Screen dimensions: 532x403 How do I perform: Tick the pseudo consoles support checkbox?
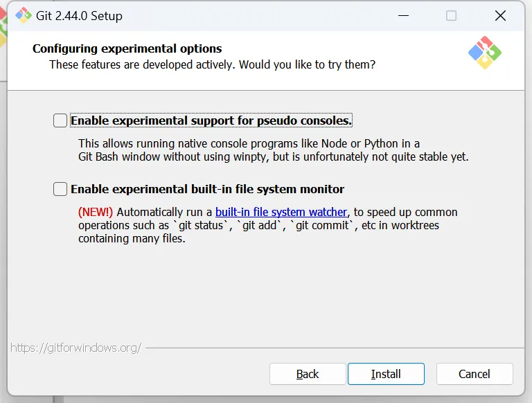(60, 120)
